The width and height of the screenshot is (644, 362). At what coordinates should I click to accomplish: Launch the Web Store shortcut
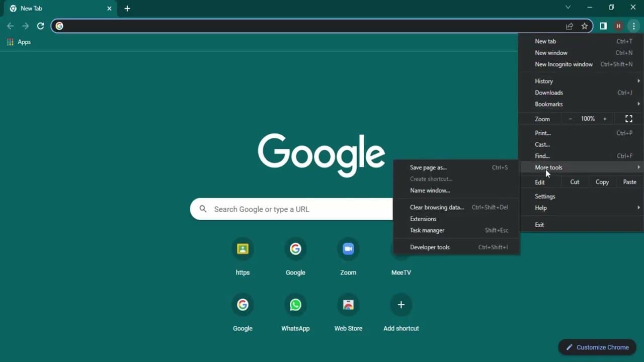tap(348, 304)
